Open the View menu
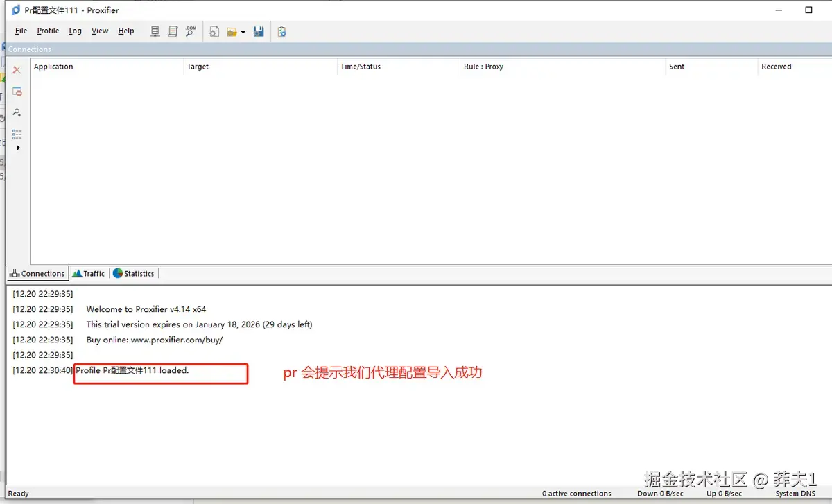 coord(100,31)
